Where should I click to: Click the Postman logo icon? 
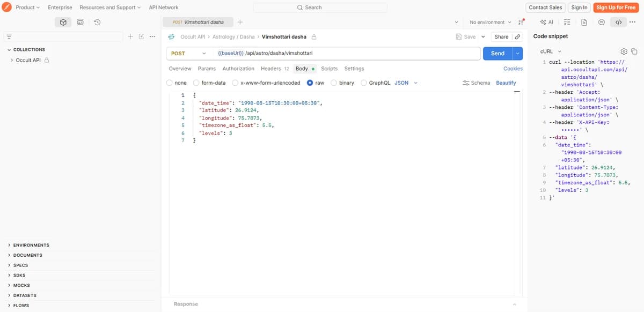pos(7,8)
